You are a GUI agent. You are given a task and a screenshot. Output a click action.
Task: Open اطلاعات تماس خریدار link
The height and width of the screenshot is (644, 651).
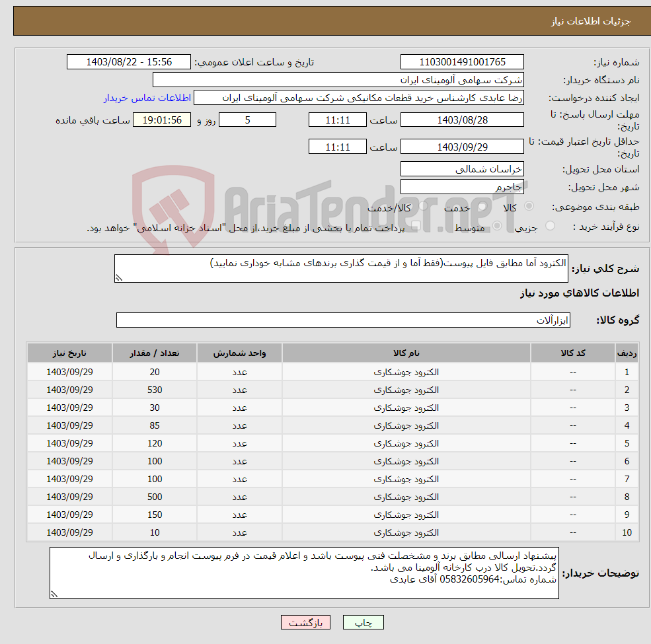pos(147,98)
